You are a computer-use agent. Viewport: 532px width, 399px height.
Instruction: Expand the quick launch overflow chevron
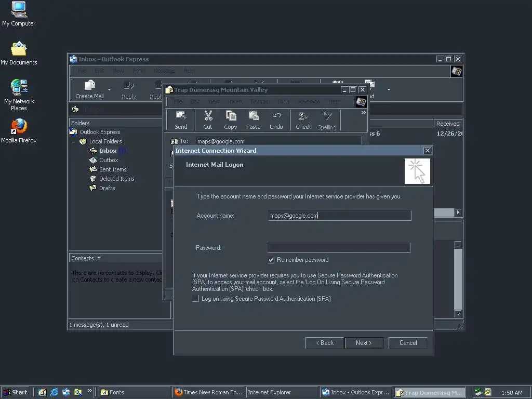[x=89, y=391]
